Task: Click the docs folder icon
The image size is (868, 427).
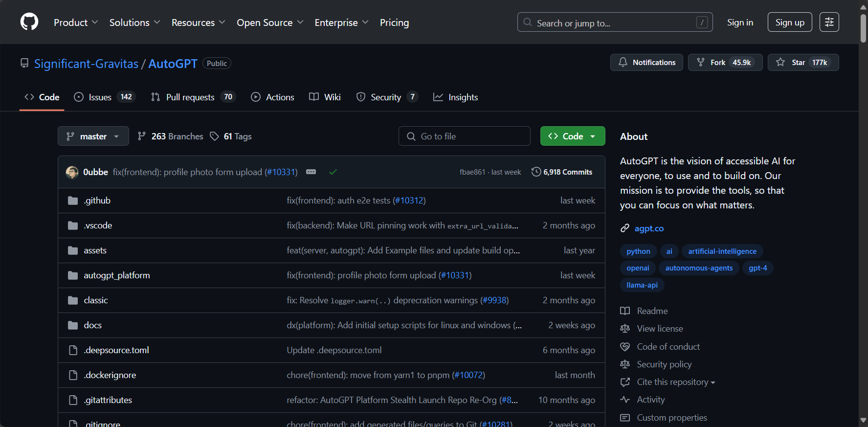Action: coord(73,325)
